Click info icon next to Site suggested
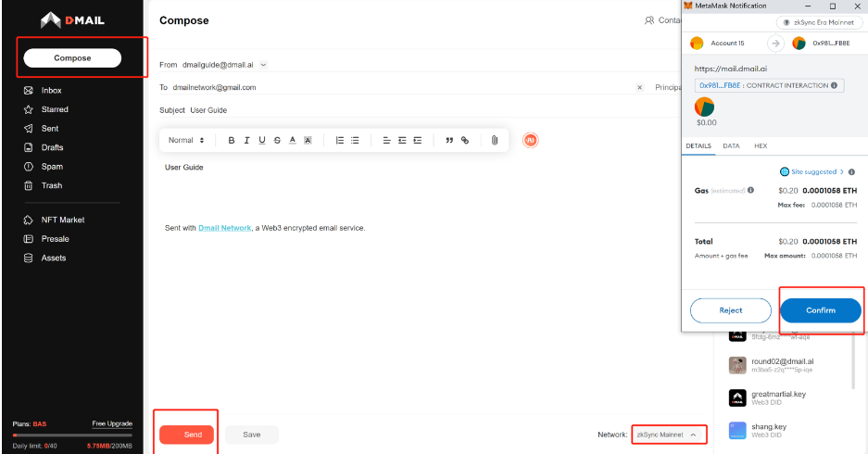 [x=852, y=172]
